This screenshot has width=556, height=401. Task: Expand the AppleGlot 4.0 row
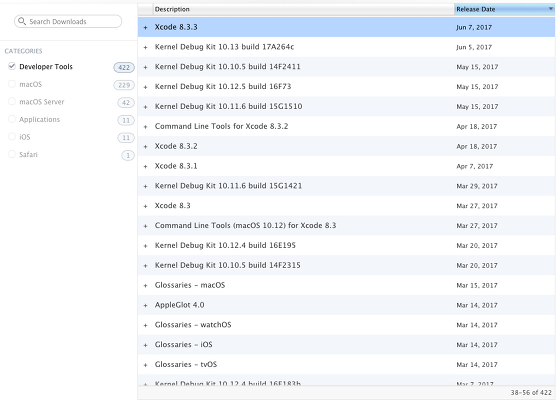[145, 305]
